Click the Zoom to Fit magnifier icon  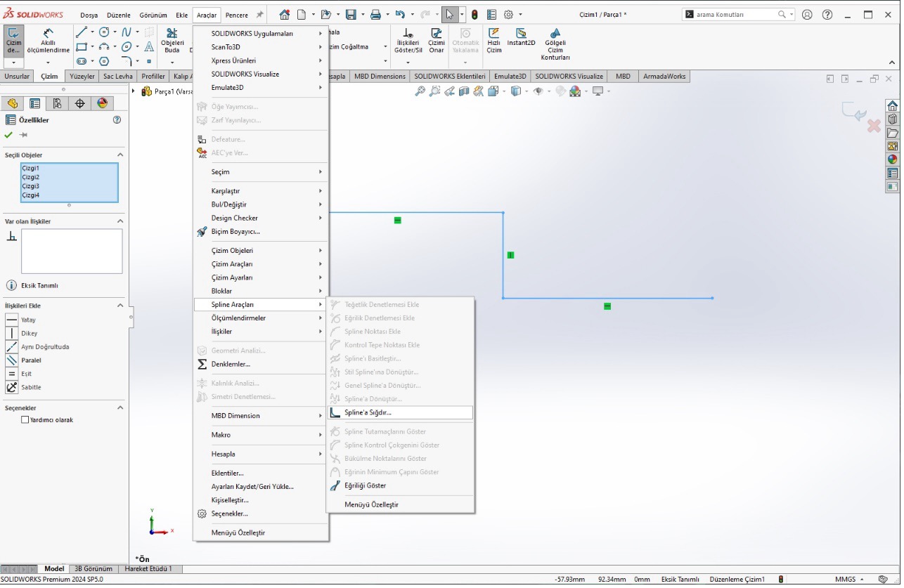[x=420, y=91]
